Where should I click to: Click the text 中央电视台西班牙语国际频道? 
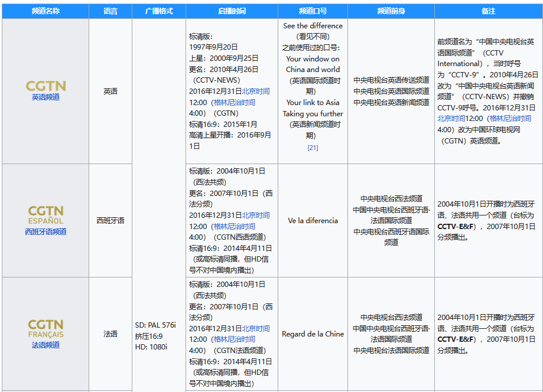click(391, 237)
